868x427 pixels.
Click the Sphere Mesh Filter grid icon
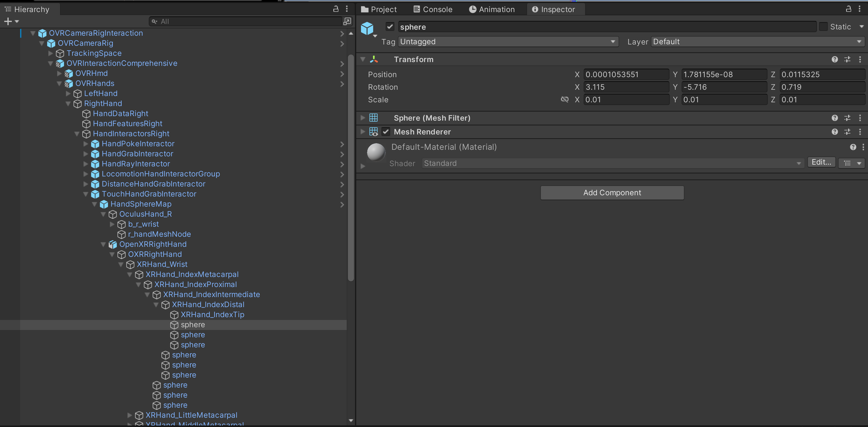point(374,118)
